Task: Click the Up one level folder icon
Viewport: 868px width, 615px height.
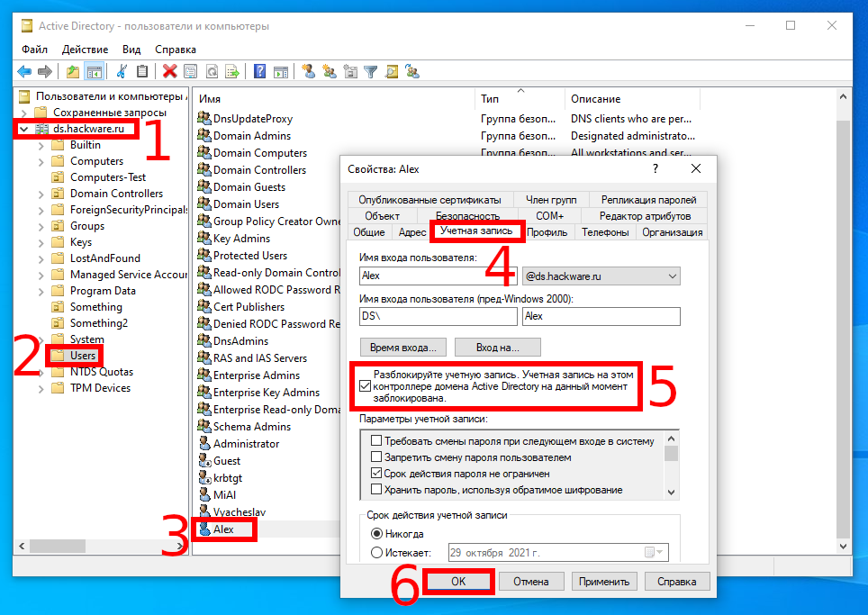Action: tap(73, 72)
